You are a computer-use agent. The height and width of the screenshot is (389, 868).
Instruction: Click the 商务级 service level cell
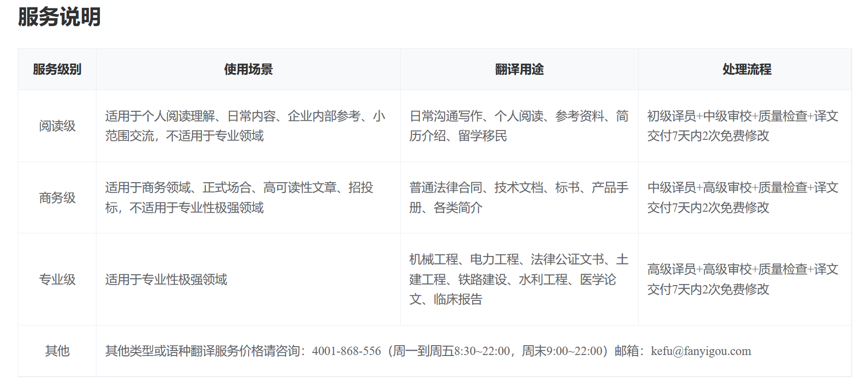click(x=57, y=198)
